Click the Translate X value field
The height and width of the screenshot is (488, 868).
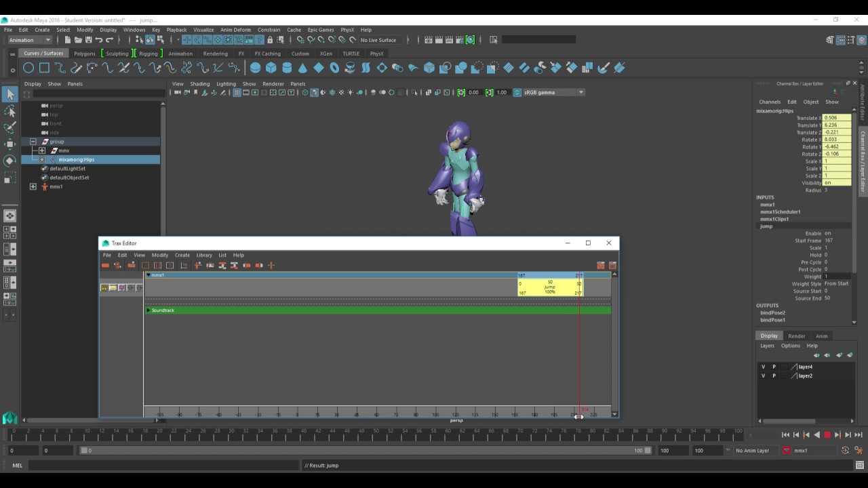(836, 118)
